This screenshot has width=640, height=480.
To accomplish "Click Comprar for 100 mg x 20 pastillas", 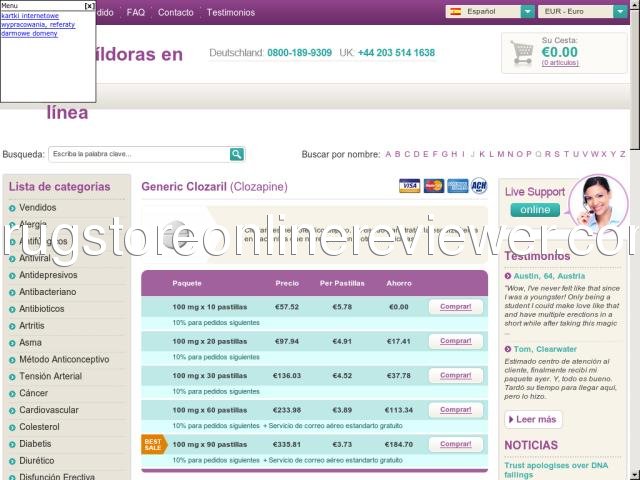I will tap(456, 341).
